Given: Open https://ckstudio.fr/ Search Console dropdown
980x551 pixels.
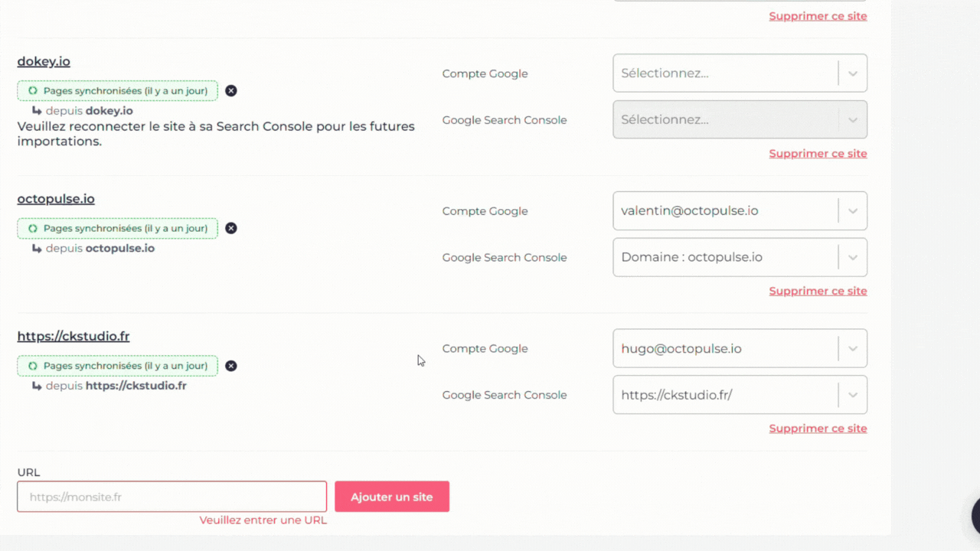Looking at the screenshot, I should pyautogui.click(x=740, y=395).
